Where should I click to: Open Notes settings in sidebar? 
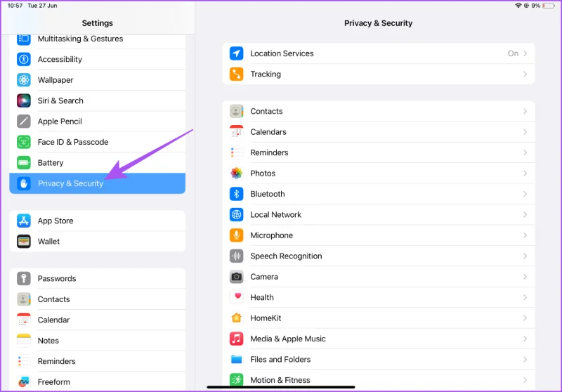tap(97, 341)
